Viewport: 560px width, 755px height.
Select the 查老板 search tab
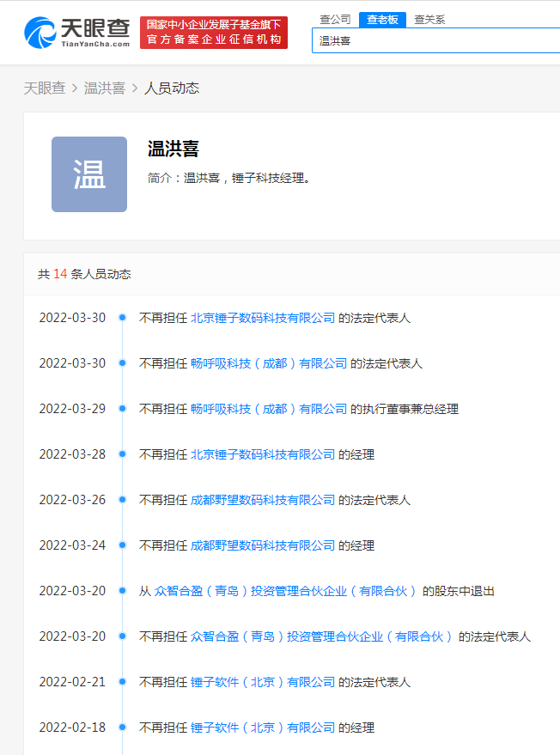tap(382, 20)
